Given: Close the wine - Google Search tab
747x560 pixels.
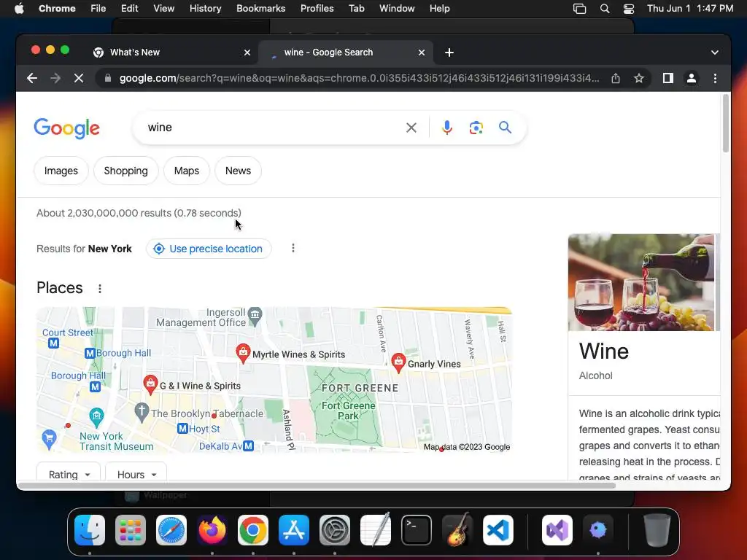Looking at the screenshot, I should [422, 52].
